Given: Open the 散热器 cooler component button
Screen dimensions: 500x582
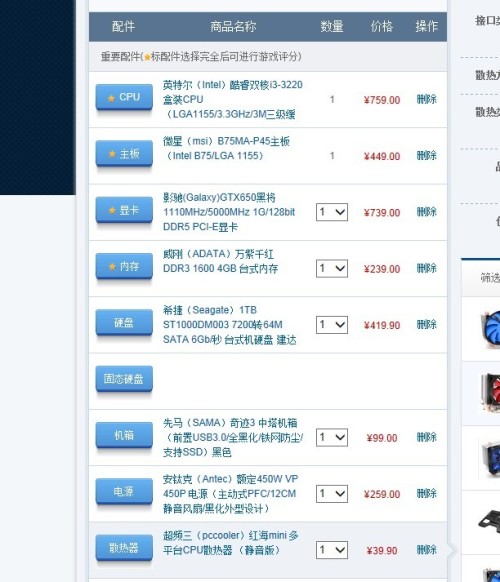Looking at the screenshot, I should pos(124,547).
